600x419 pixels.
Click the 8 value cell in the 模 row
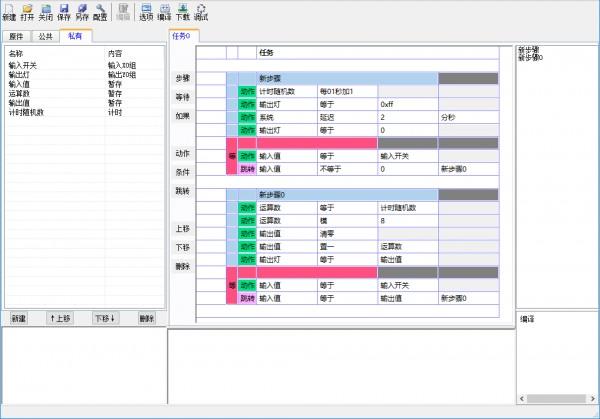tap(408, 221)
